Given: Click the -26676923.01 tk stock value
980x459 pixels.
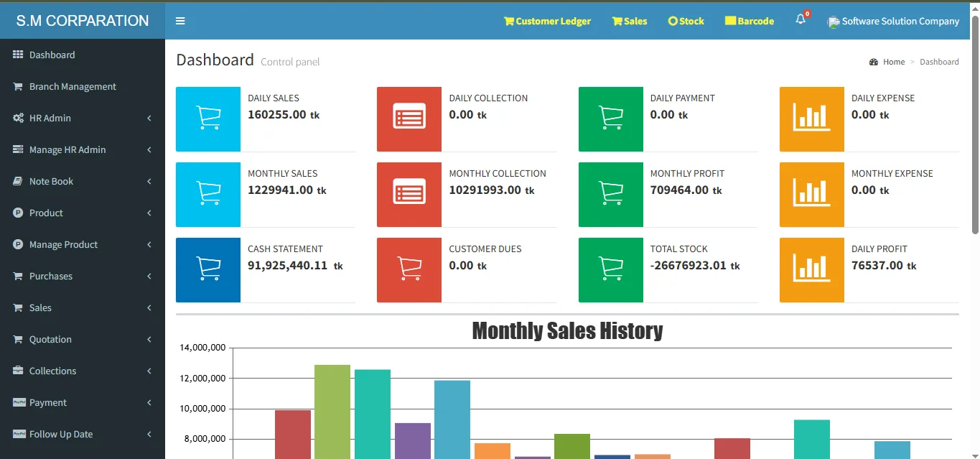Looking at the screenshot, I should pos(695,265).
